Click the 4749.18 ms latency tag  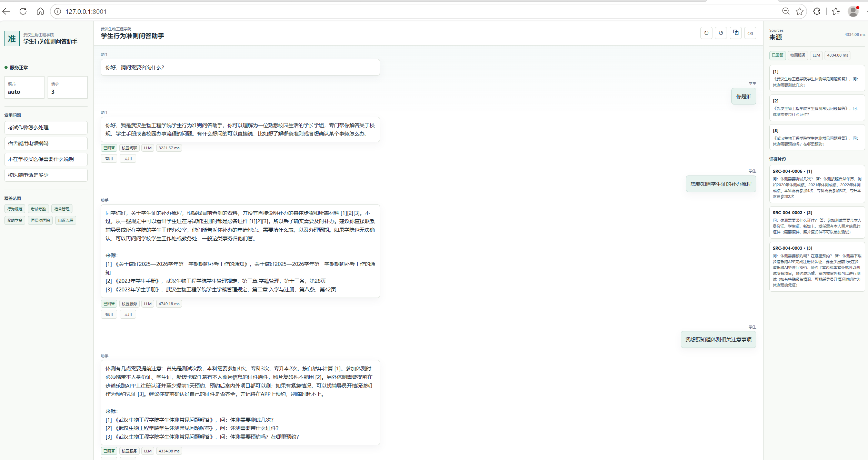pos(169,304)
